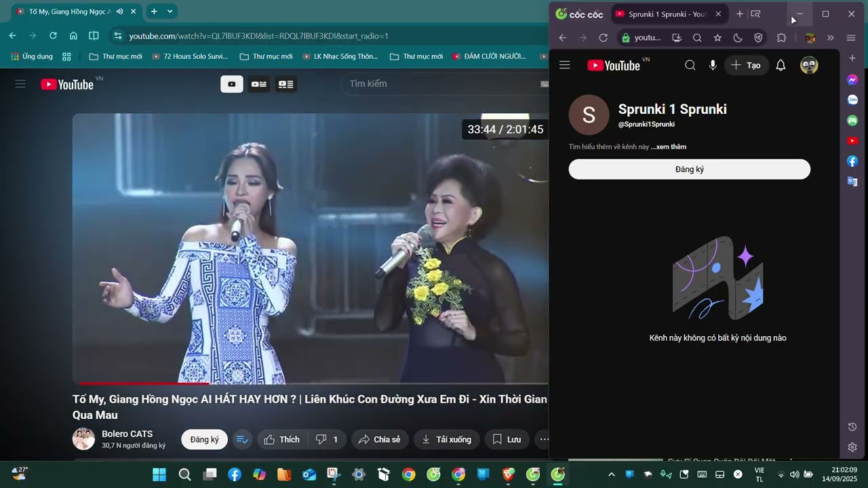
Task: Open Ứng dụng apps bookmark
Action: (x=32, y=56)
